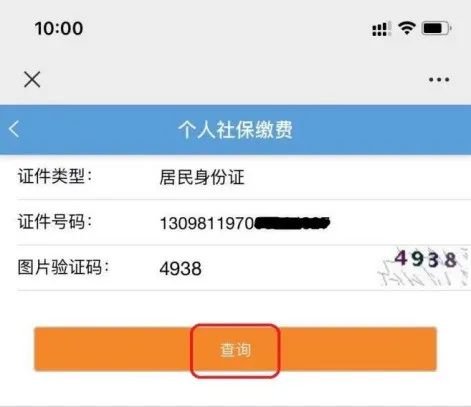Open the 居民身份证 document type selector

click(x=202, y=177)
